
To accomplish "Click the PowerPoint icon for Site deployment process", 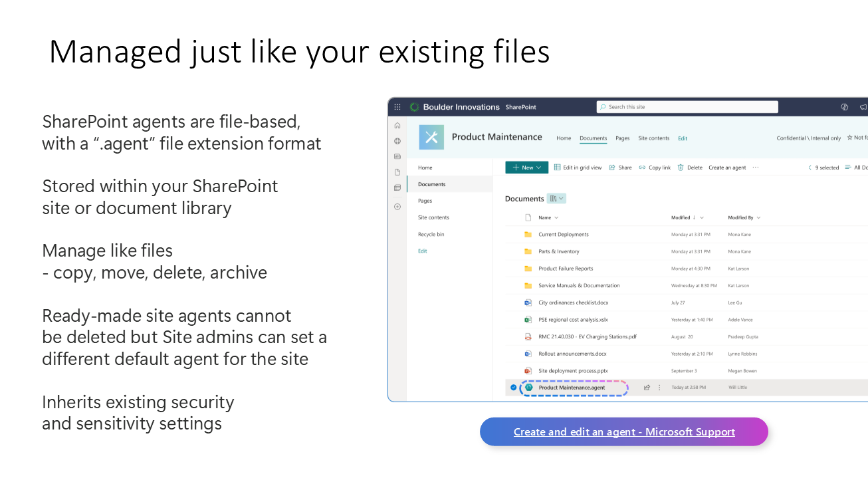I will click(x=528, y=371).
